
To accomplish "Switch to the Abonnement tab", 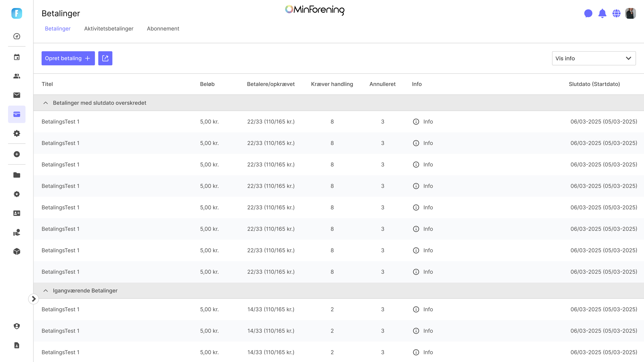I will tap(163, 29).
